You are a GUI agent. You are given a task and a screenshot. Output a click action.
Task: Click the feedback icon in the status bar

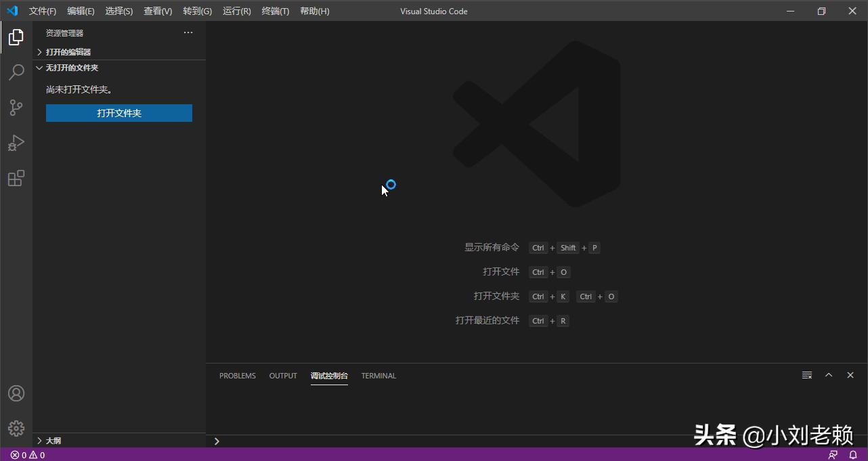pos(832,455)
